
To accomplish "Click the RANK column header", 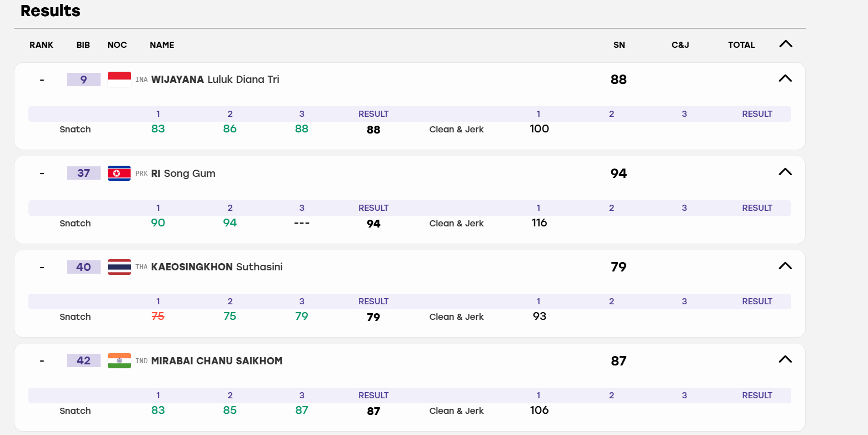I will click(x=42, y=45).
